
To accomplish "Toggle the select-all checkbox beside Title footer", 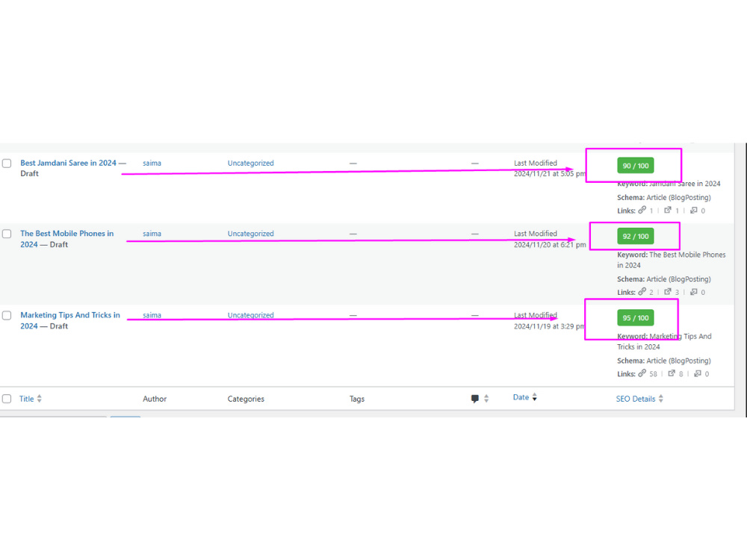I will 7,399.
